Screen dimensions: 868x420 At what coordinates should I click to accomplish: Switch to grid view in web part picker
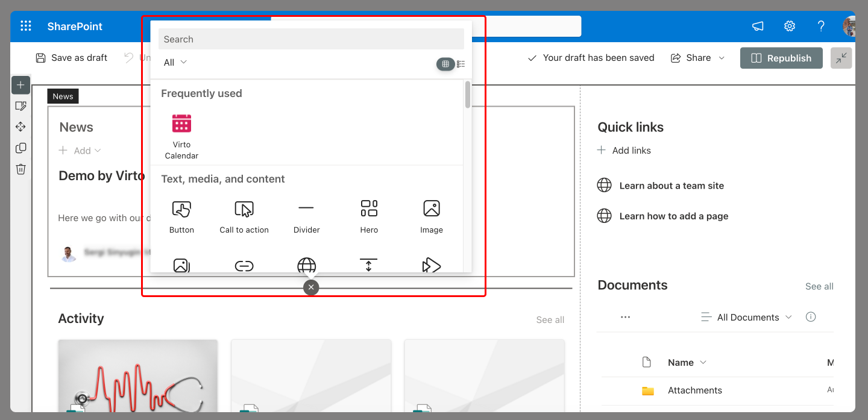click(x=445, y=64)
